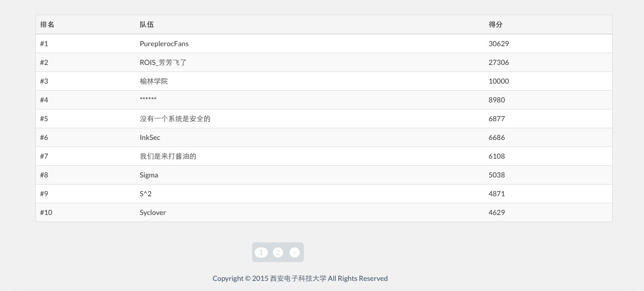The width and height of the screenshot is (644, 291).
Task: Click the Copyright 2015 西安电子科技大学 footer text
Action: (300, 278)
